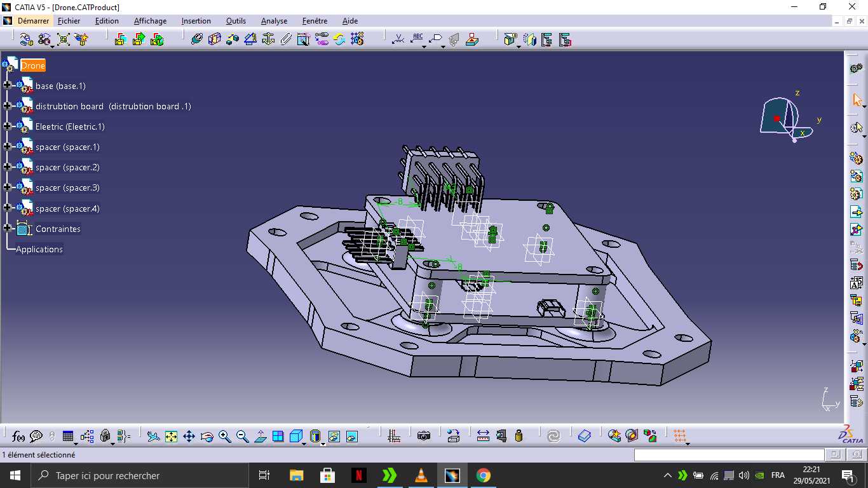Expand the spacer (spacer.3) node
Image resolution: width=868 pixels, height=488 pixels.
pyautogui.click(x=8, y=187)
